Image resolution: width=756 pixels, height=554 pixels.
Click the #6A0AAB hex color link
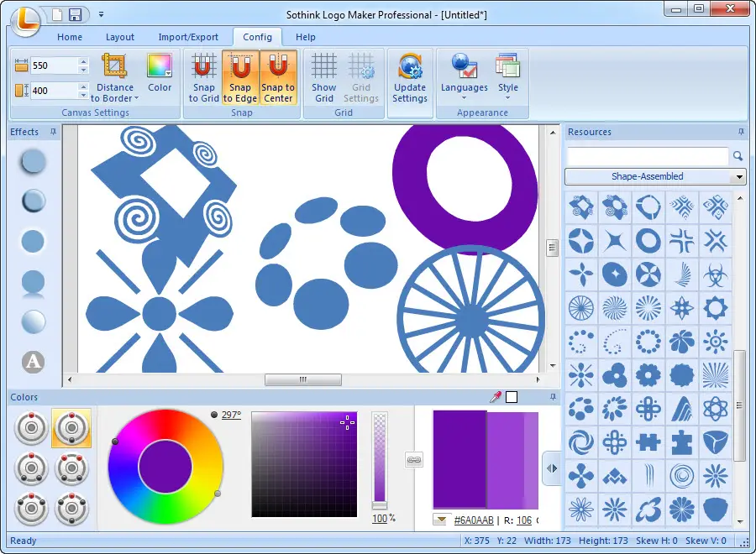pyautogui.click(x=474, y=520)
